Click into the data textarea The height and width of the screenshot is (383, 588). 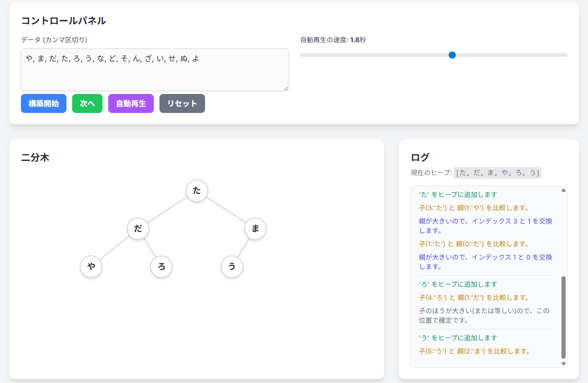click(x=155, y=70)
